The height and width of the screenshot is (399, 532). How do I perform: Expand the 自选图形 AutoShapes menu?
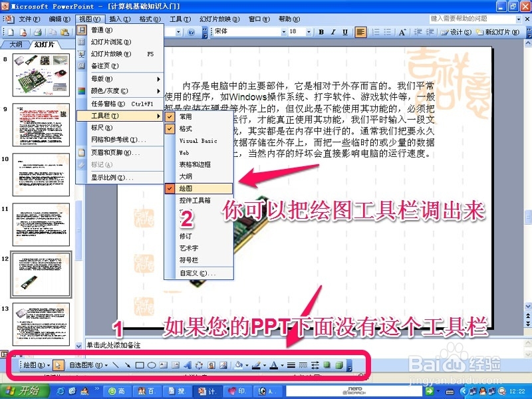pos(88,365)
